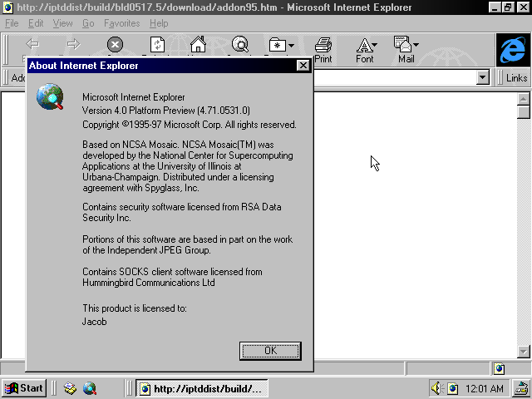Click the version text 4.71.0531.0
The width and height of the screenshot is (532, 399).
[x=224, y=111]
